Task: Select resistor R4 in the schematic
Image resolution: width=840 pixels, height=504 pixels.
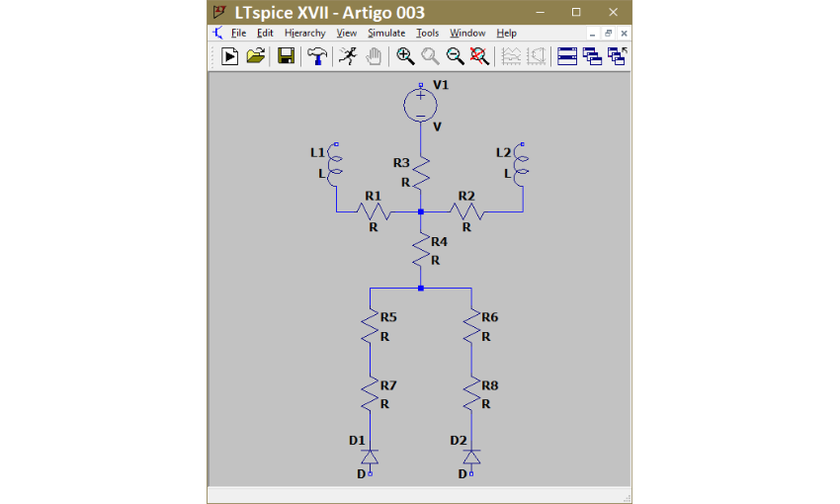Action: pyautogui.click(x=420, y=249)
